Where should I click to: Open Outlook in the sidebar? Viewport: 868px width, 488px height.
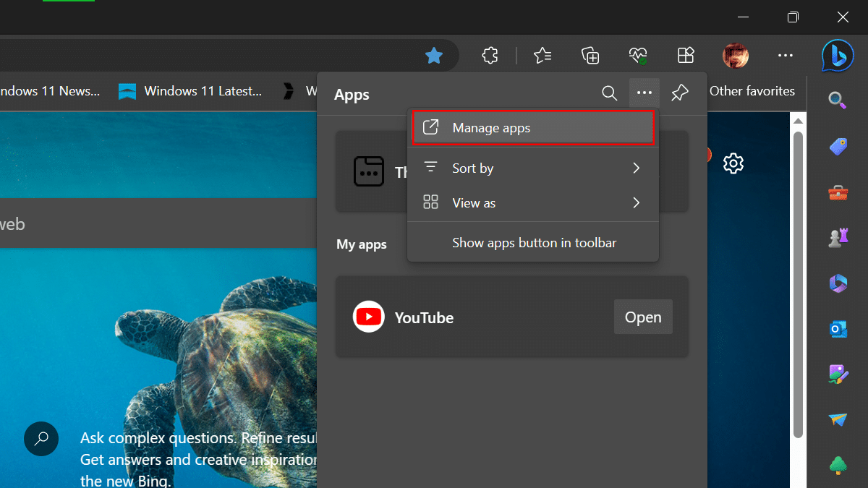tap(838, 329)
